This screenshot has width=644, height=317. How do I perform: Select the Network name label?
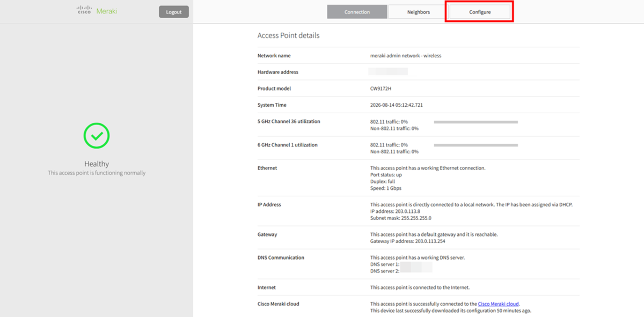(274, 56)
